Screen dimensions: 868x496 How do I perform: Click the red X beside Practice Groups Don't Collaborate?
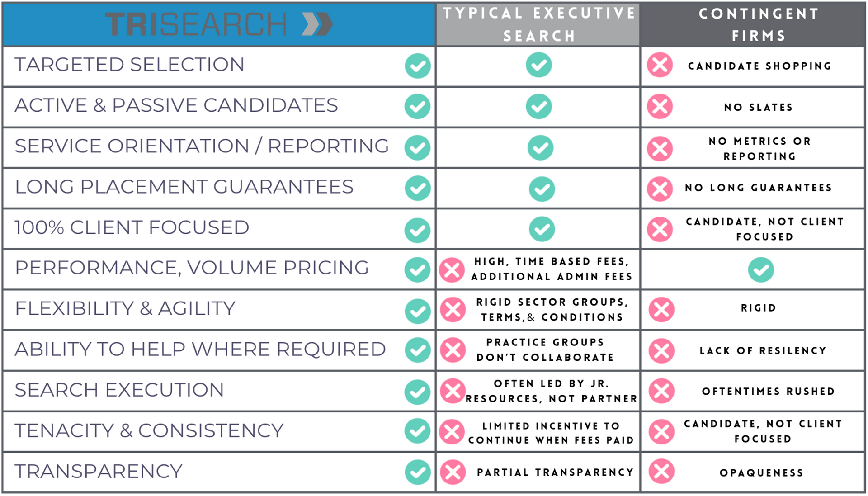453,350
